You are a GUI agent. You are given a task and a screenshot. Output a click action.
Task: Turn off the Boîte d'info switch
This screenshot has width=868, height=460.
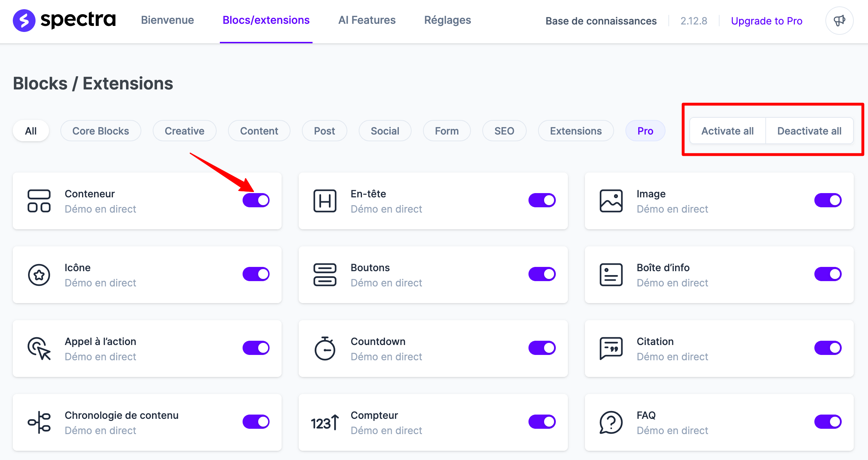(x=828, y=274)
